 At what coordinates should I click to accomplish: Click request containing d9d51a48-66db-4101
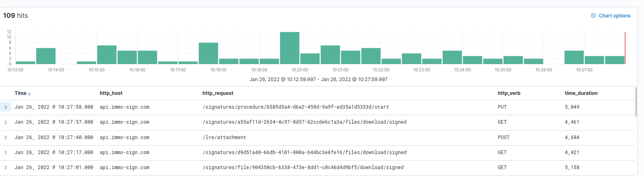point(304,152)
